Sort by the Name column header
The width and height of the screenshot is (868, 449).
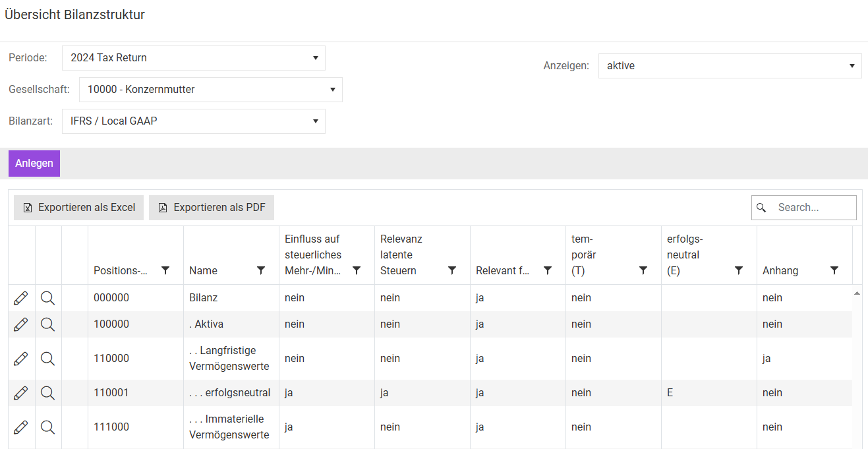[203, 271]
